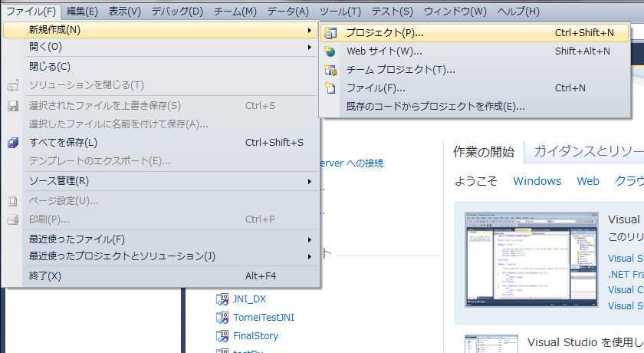Open the デバッグ(D) menu
The width and height of the screenshot is (644, 353).
177,12
